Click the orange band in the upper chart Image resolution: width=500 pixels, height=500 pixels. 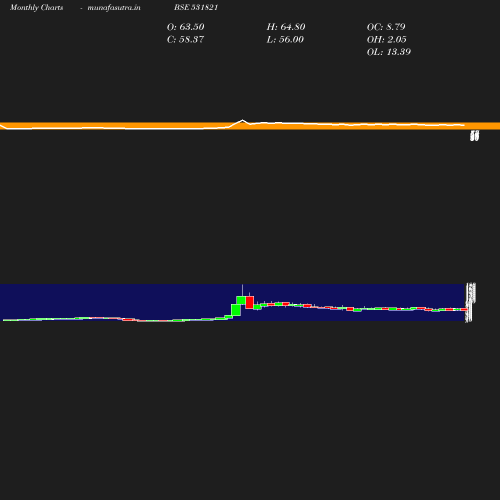(x=250, y=126)
